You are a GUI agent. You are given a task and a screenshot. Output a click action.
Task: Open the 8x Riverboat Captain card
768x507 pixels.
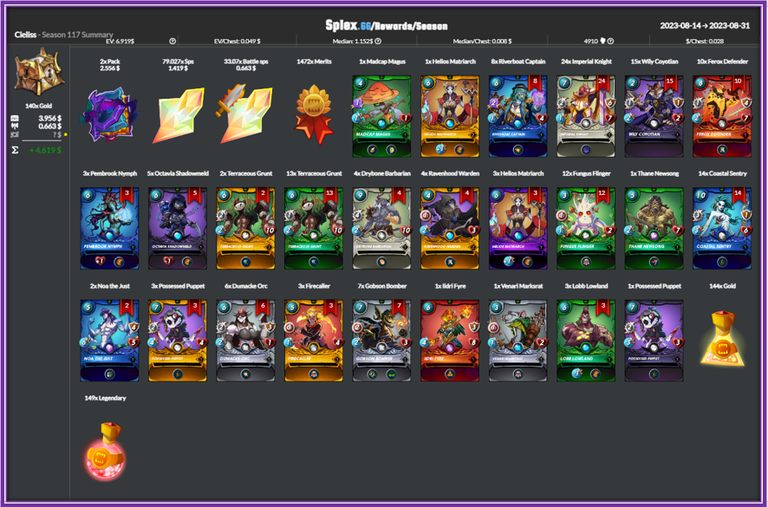coord(518,116)
